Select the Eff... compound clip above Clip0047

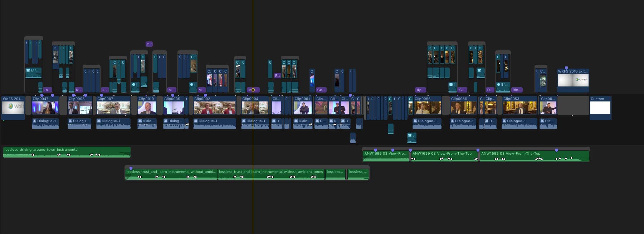34,73
